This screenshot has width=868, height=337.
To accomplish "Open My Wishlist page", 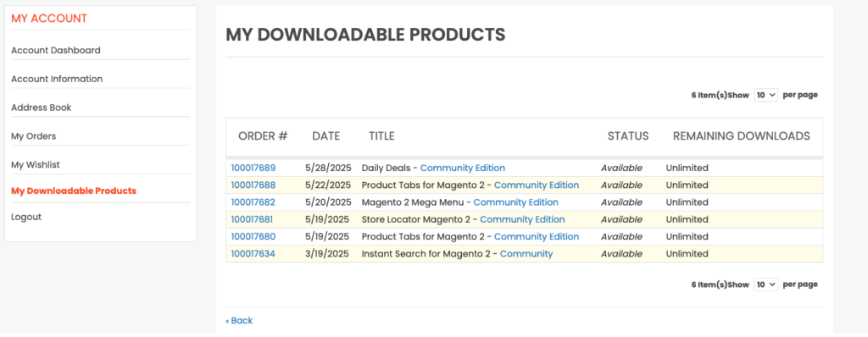I will pyautogui.click(x=36, y=165).
